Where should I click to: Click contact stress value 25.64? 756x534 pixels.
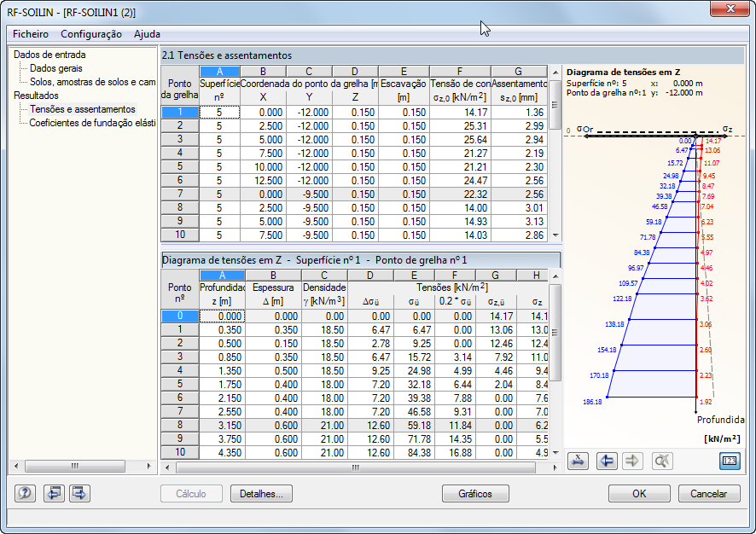[x=460, y=140]
